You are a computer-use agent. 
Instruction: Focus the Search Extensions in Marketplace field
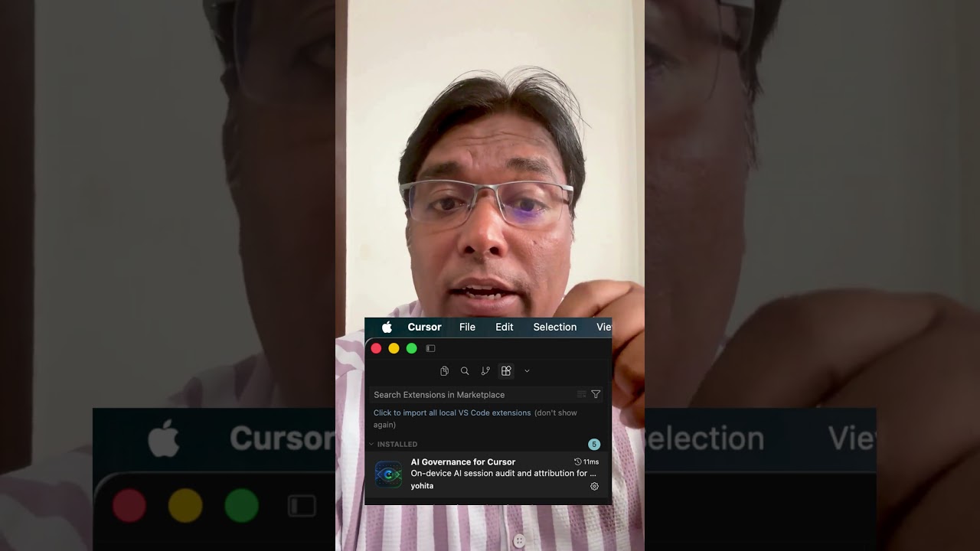487,394
